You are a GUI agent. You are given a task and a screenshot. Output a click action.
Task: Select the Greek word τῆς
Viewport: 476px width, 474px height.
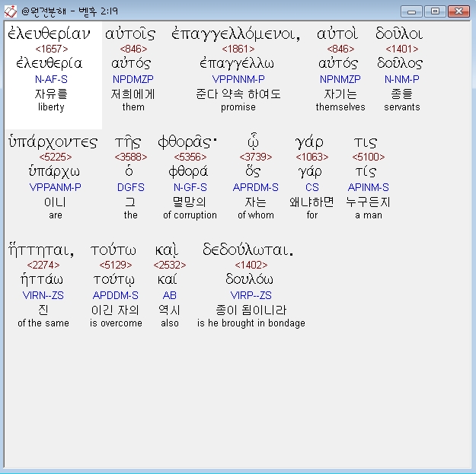pyautogui.click(x=128, y=142)
